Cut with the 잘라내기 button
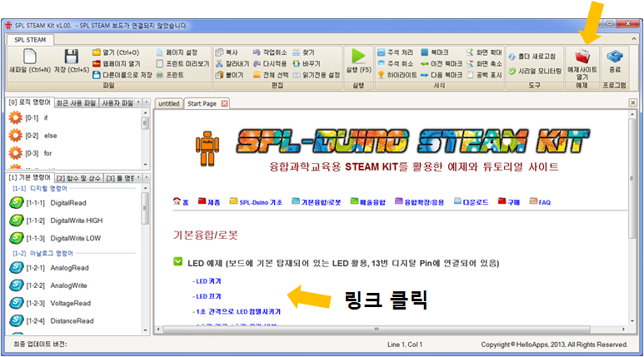This screenshot has height=357, width=644. pyautogui.click(x=232, y=63)
